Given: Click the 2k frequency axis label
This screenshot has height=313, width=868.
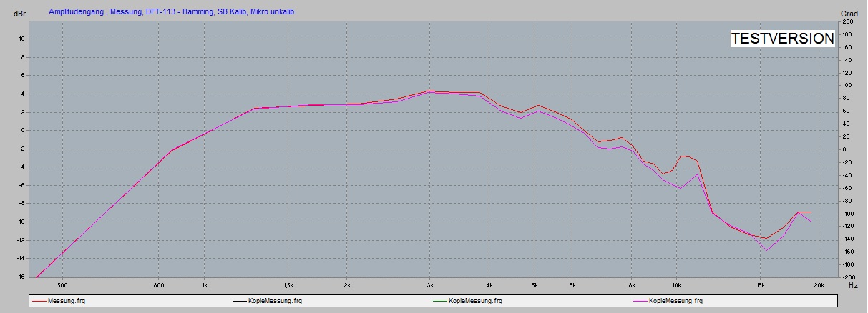Looking at the screenshot, I should point(346,284).
